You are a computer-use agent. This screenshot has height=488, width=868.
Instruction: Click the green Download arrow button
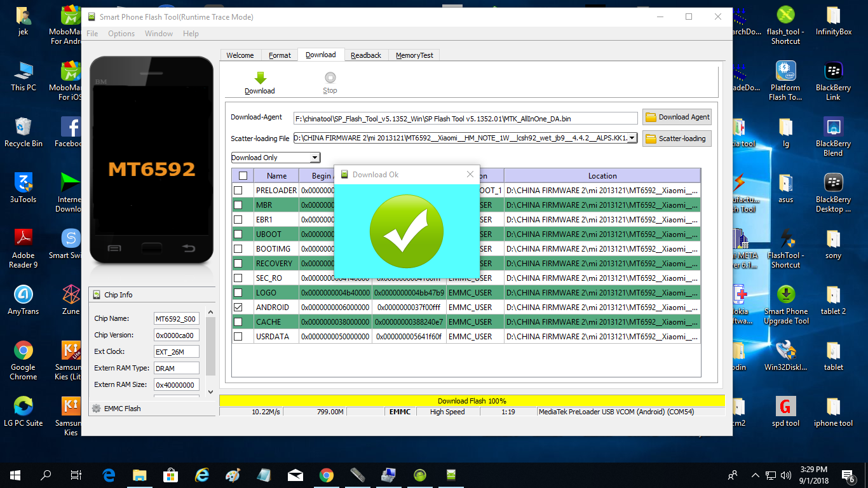[x=260, y=83]
